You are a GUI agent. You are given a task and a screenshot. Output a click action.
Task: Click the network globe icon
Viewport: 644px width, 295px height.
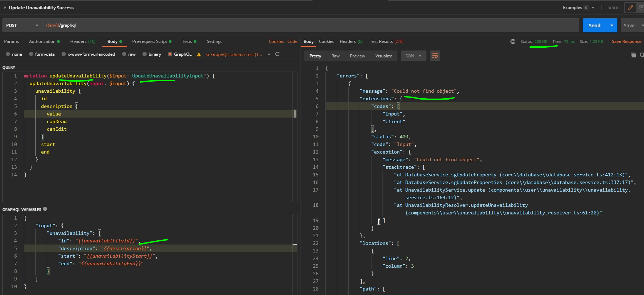coord(513,42)
